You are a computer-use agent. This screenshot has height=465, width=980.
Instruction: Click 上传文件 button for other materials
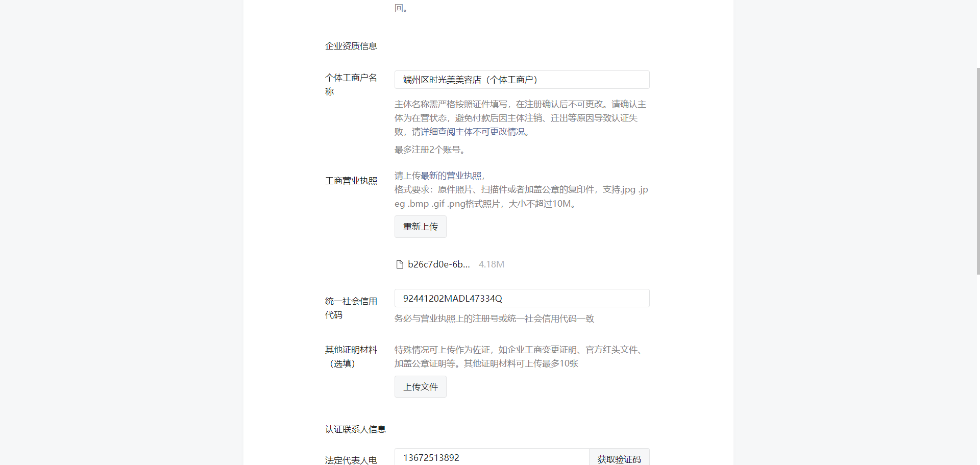coord(421,387)
